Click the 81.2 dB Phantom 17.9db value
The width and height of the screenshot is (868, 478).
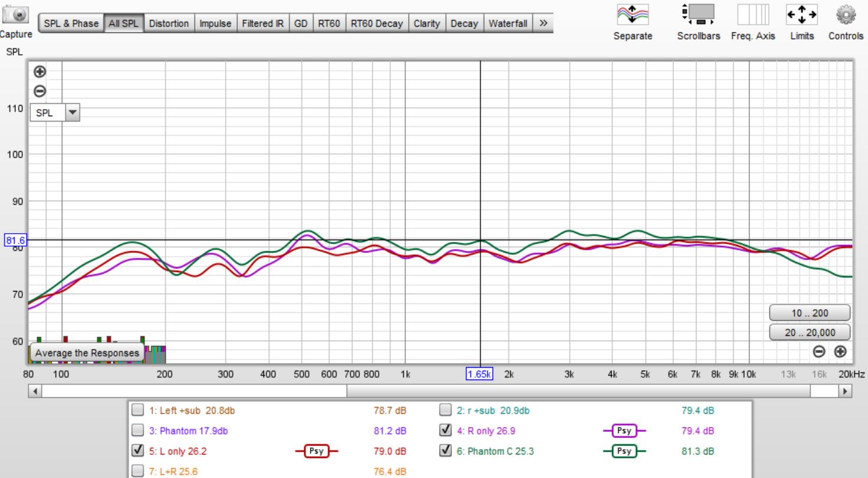(x=390, y=431)
